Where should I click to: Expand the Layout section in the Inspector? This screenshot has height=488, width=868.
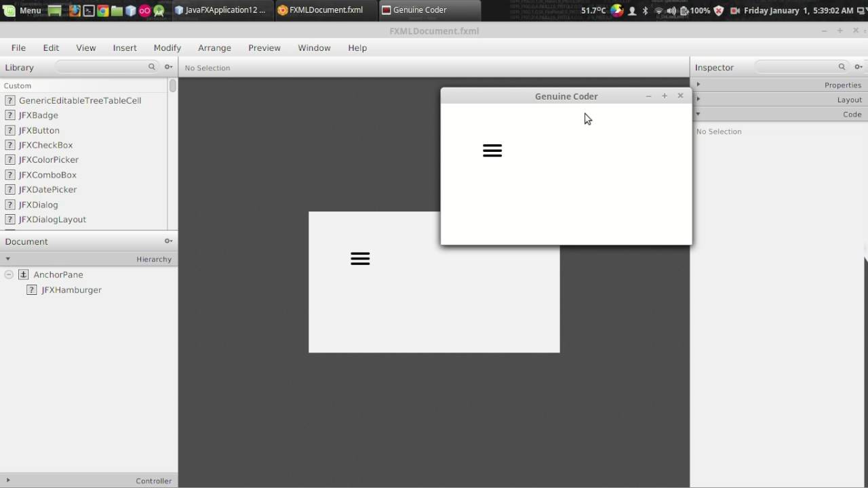click(x=698, y=99)
